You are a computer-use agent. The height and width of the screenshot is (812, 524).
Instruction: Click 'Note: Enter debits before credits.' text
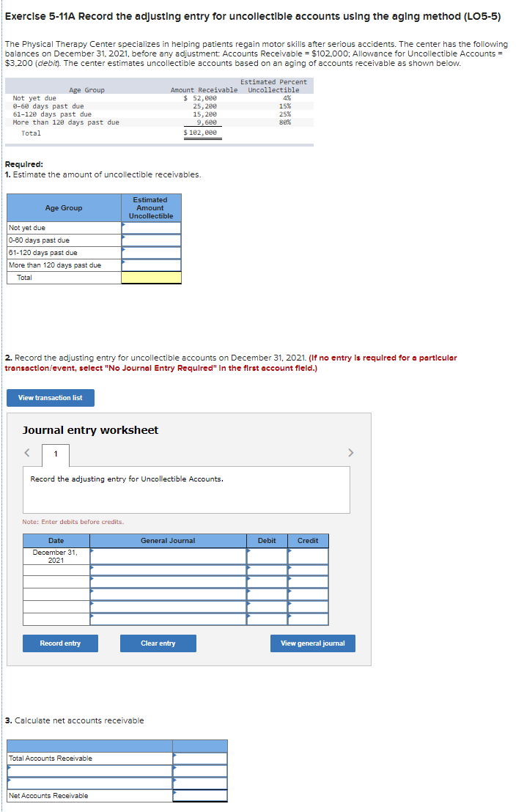click(x=73, y=522)
